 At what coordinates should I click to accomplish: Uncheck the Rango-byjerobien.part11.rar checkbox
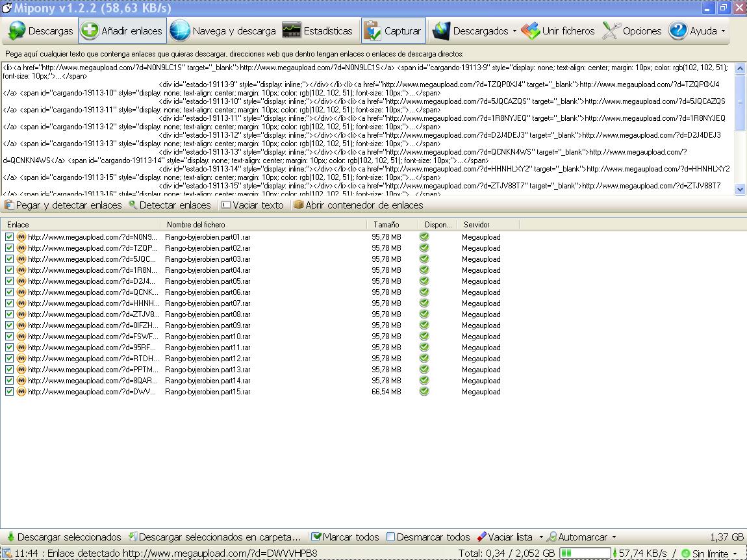point(9,348)
